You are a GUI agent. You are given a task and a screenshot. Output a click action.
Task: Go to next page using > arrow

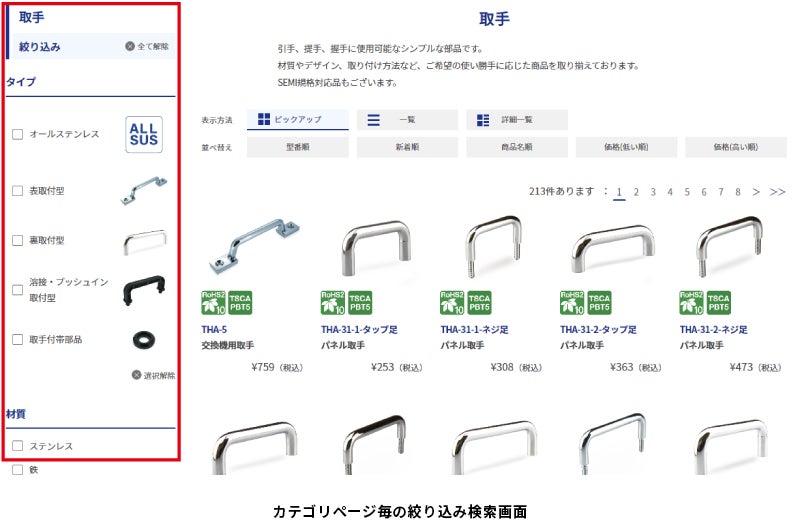point(756,192)
